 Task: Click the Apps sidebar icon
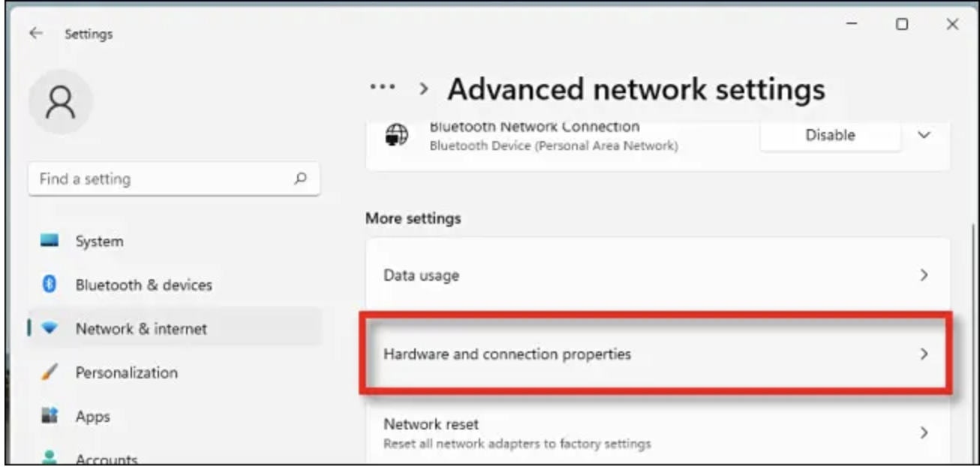[x=50, y=416]
